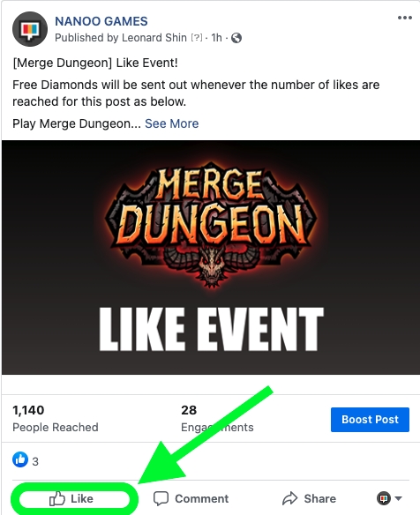Viewport: 420px width, 515px height.
Task: Open the Merge Dungeon Like Event image
Action: 211,257
